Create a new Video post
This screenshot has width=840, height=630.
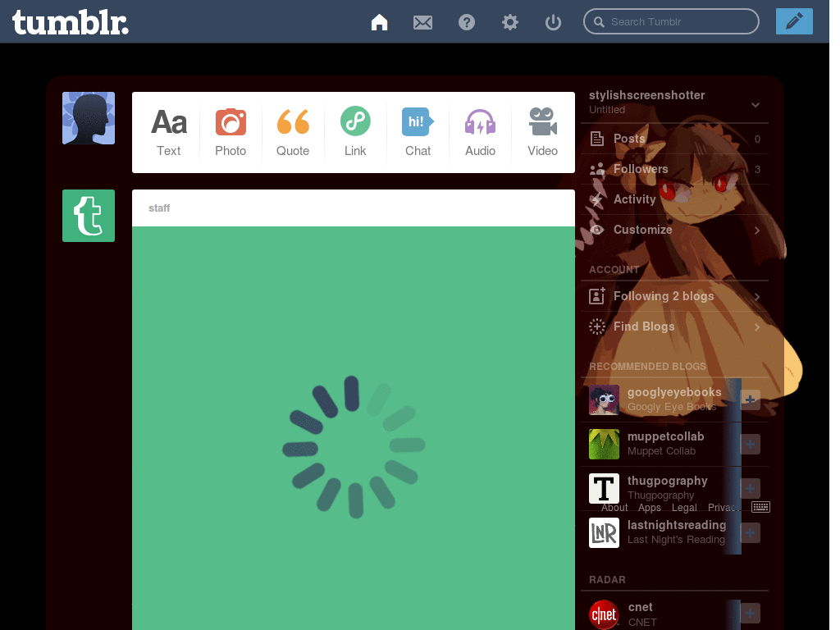coord(543,132)
